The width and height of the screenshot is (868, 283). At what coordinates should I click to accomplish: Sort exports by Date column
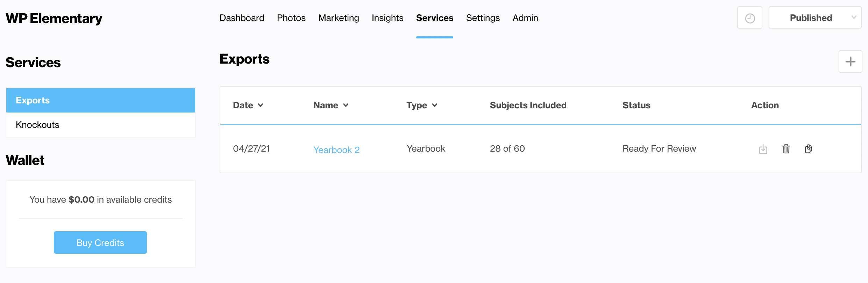[248, 105]
